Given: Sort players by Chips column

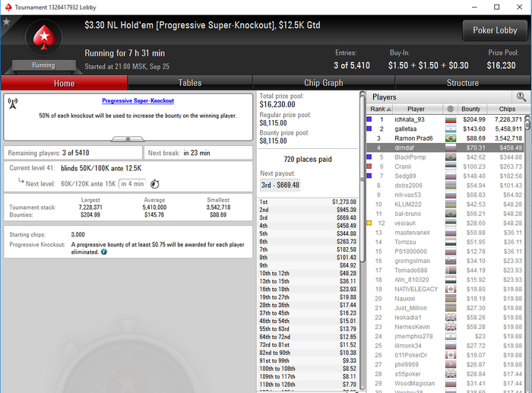Looking at the screenshot, I should 507,109.
